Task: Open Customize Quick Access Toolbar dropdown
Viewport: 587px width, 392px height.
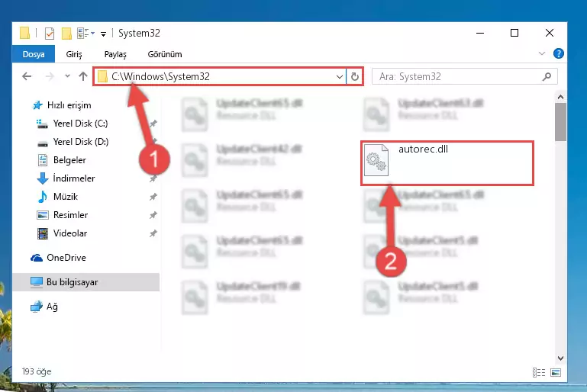Action: click(103, 34)
